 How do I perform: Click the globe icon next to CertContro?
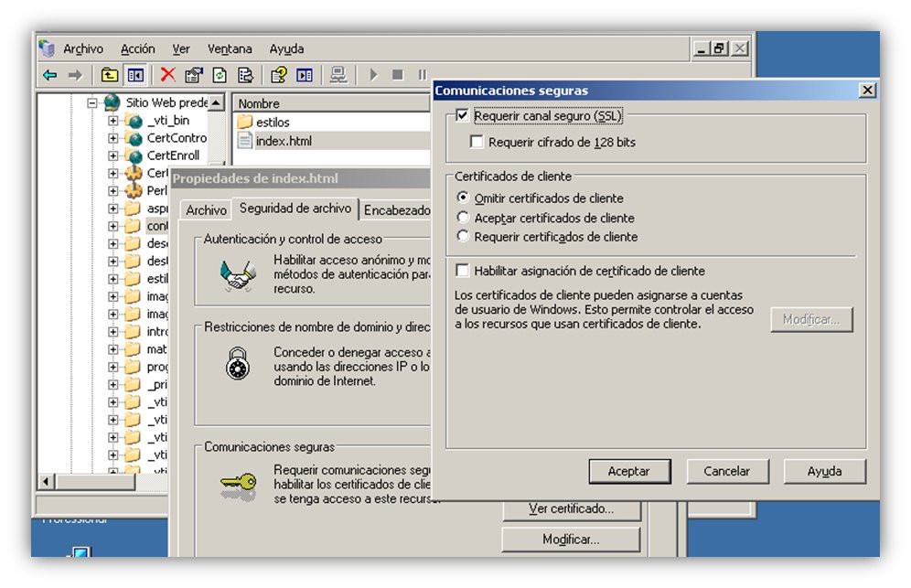pos(134,138)
